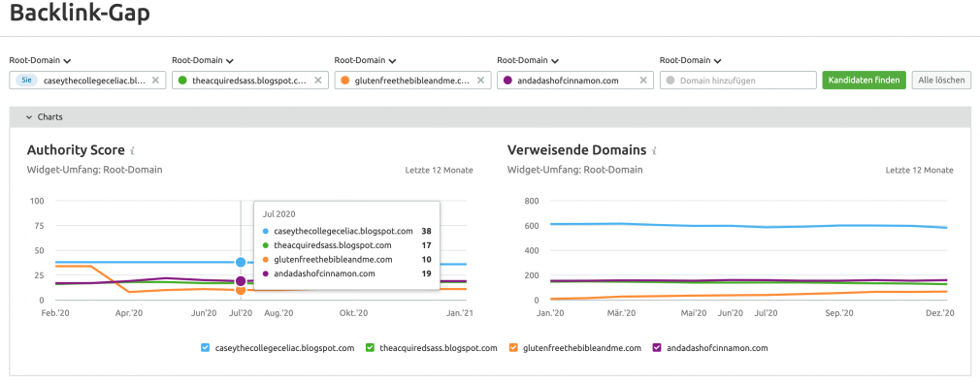Click the 100 value on Authority Score axis
The width and height of the screenshot is (980, 384).
coord(36,201)
